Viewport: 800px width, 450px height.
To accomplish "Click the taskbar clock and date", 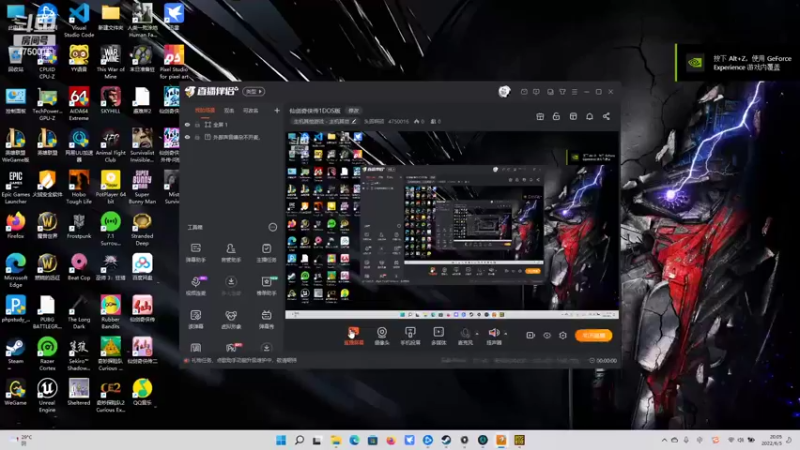I will [771, 440].
